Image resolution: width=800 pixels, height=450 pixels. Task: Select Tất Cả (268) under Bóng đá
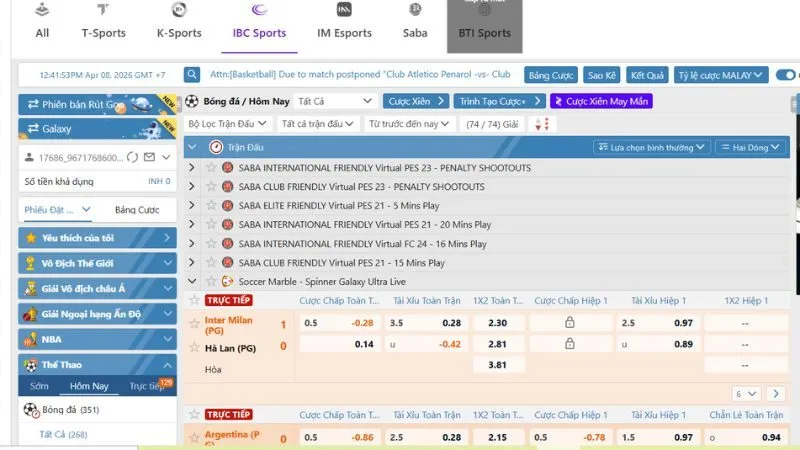pos(63,434)
